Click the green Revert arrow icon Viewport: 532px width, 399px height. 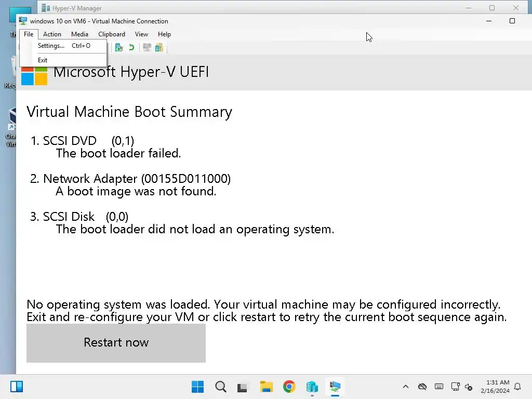point(131,47)
